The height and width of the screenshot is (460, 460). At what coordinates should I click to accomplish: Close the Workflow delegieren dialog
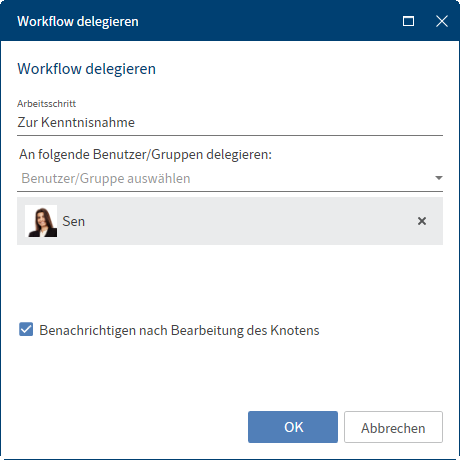pyautogui.click(x=442, y=21)
